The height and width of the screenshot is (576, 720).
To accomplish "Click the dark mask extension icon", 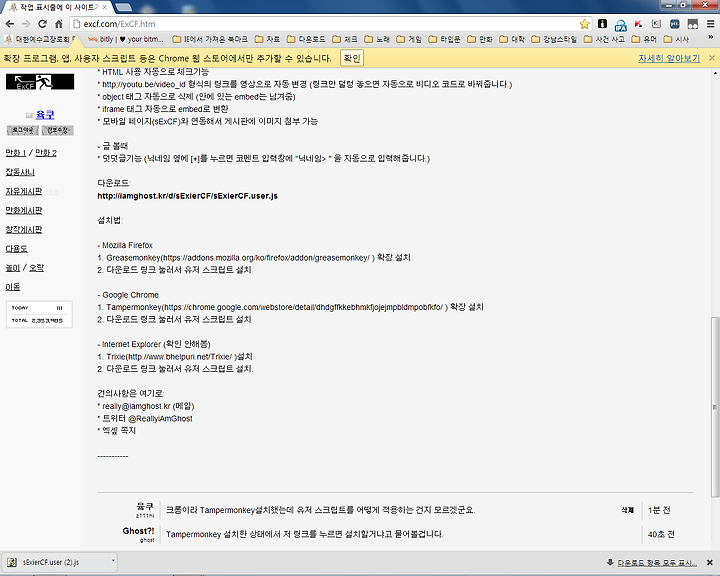I will tap(692, 24).
